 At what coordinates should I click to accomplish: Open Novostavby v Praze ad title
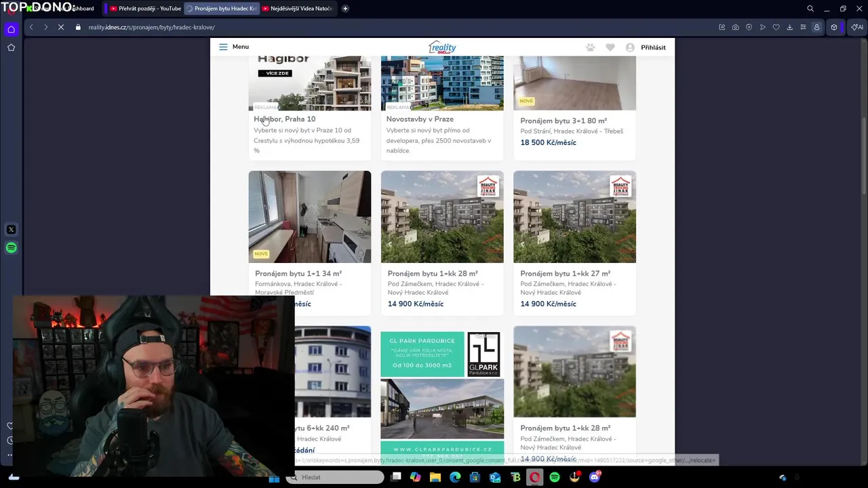[x=420, y=119]
